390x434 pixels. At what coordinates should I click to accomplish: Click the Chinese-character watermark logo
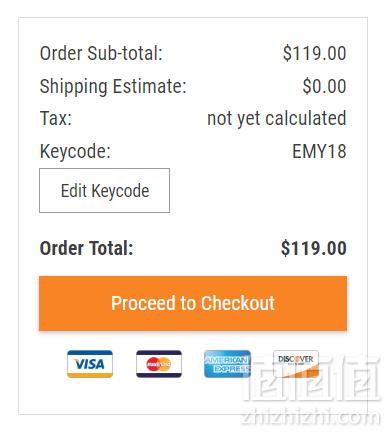click(x=312, y=379)
